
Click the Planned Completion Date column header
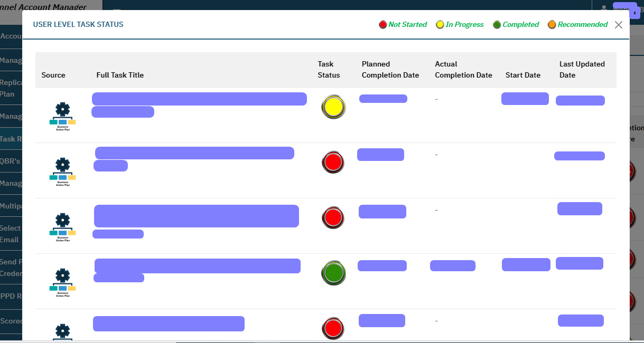pyautogui.click(x=390, y=70)
